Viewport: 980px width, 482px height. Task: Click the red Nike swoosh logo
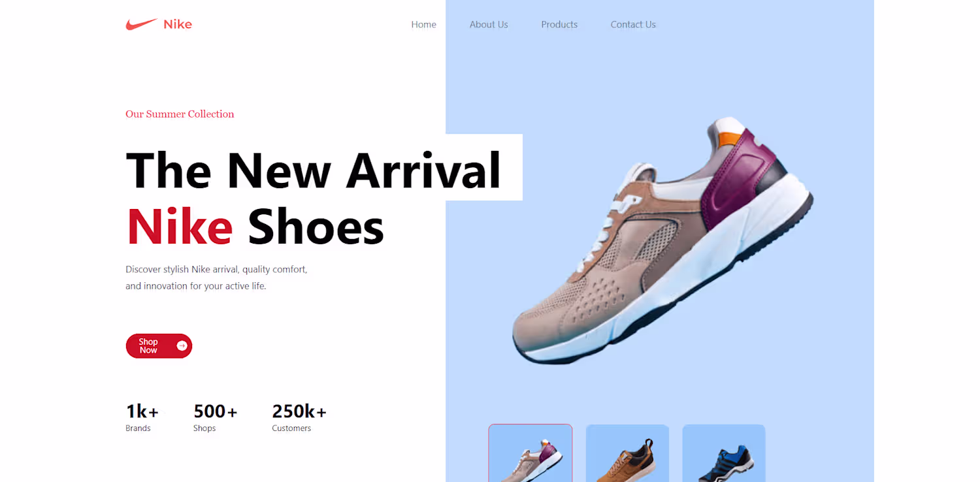pyautogui.click(x=141, y=24)
